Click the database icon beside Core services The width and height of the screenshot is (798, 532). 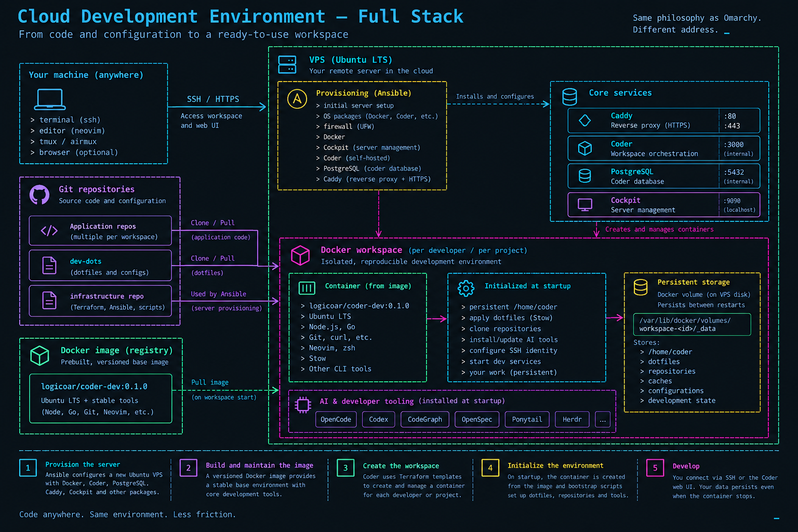[570, 97]
